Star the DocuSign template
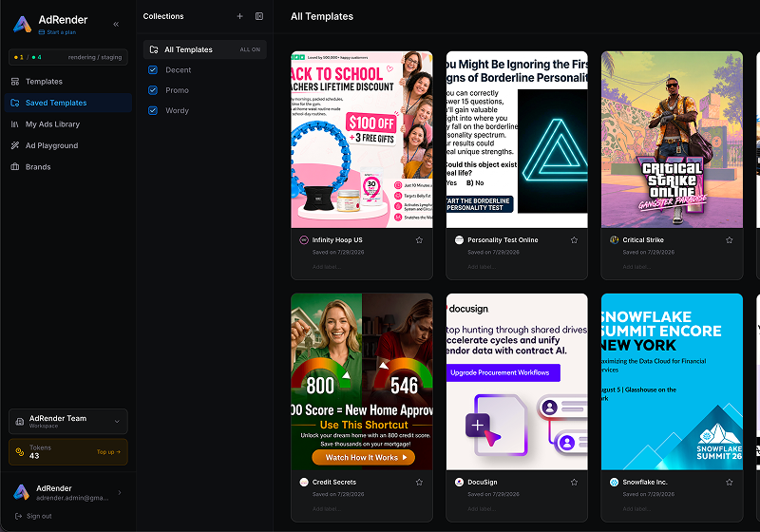 click(575, 482)
